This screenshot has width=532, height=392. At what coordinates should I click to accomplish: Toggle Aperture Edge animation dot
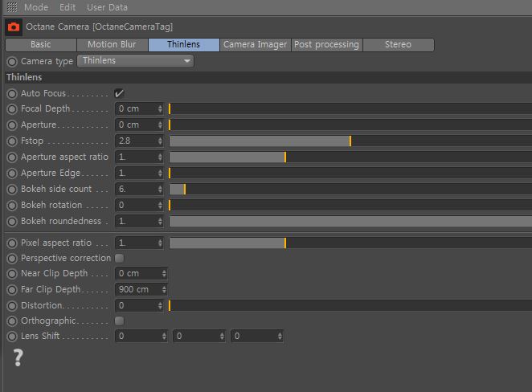[12, 174]
